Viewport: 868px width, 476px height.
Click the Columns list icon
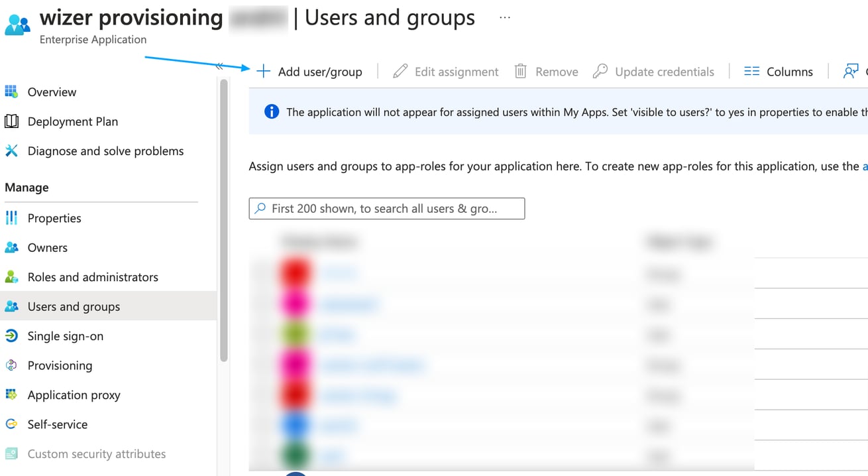[751, 72]
